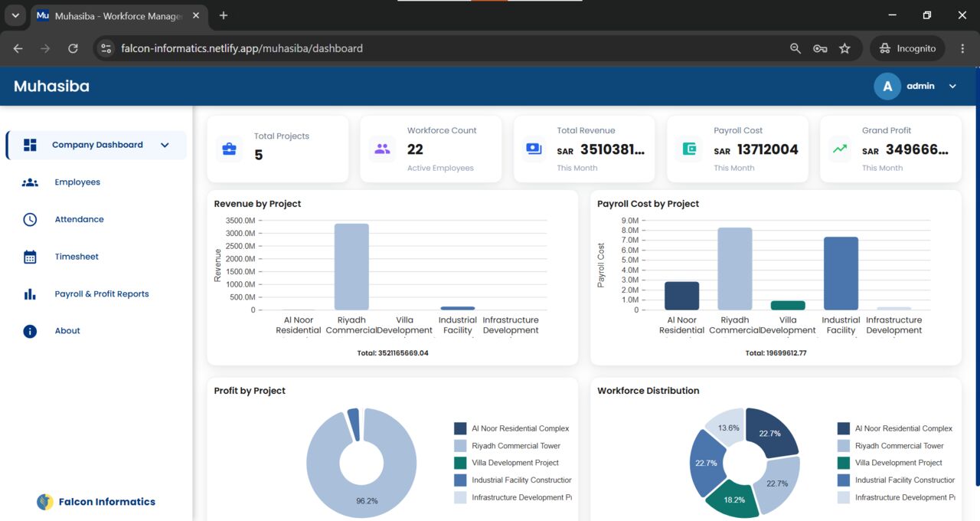
Task: Click the Employees group icon in sidebar
Action: [x=30, y=182]
